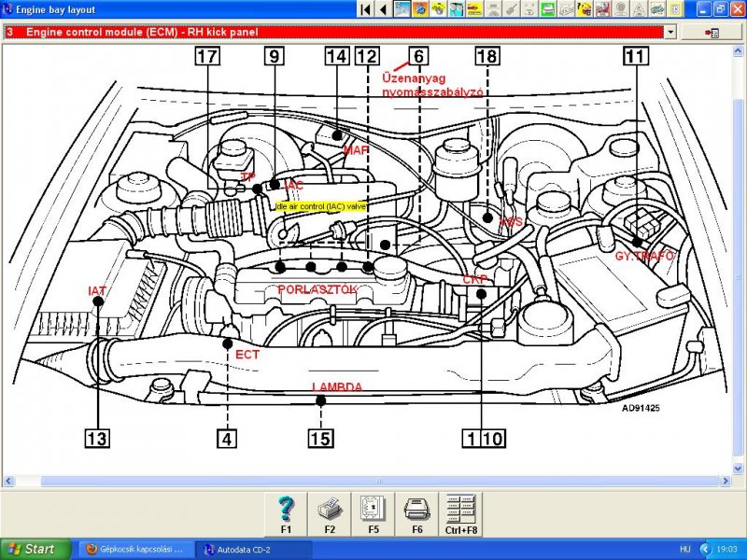Select component number 14 label
Image resolution: width=747 pixels, height=560 pixels.
pos(337,56)
